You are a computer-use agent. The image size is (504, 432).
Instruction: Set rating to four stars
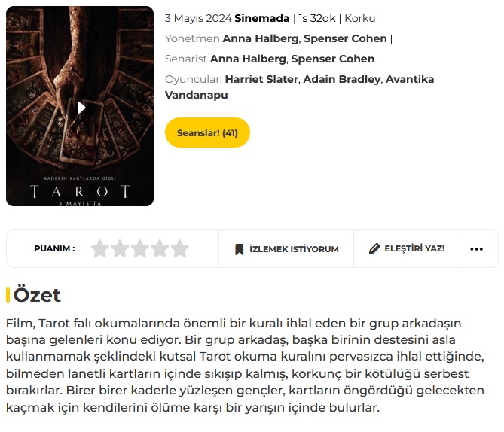pyautogui.click(x=160, y=248)
